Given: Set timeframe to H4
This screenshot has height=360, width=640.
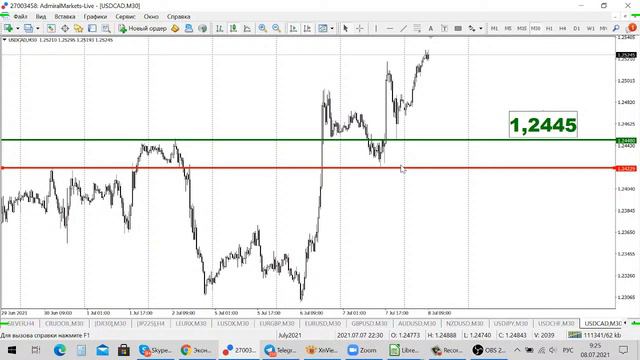Looking at the screenshot, I should coord(563,28).
